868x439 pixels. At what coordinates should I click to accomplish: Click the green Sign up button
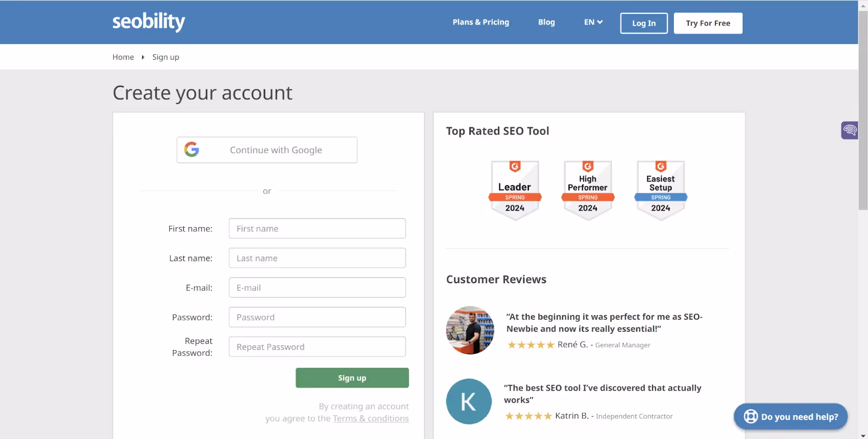tap(352, 378)
